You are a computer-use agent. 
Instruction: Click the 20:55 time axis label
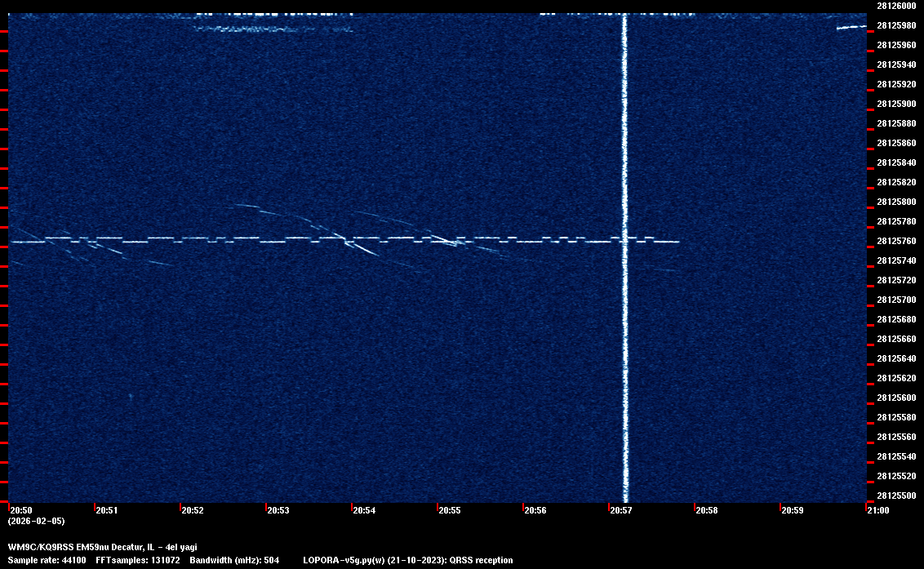click(450, 510)
